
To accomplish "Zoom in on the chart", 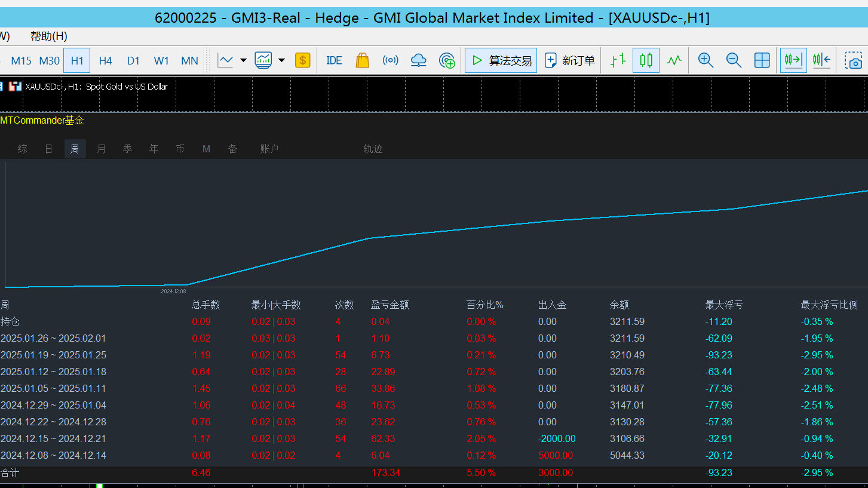I will coord(706,60).
